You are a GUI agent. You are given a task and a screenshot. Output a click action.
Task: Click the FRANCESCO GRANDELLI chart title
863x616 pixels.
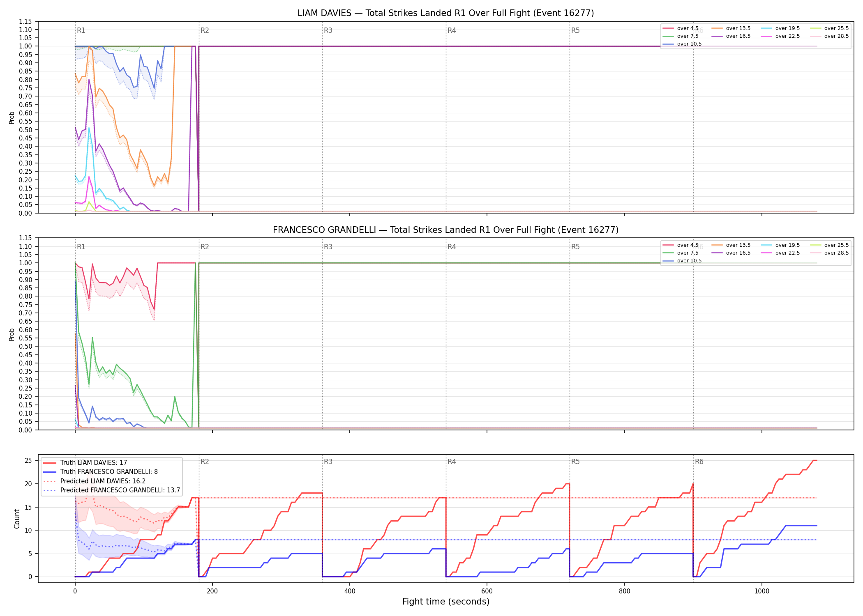445,230
